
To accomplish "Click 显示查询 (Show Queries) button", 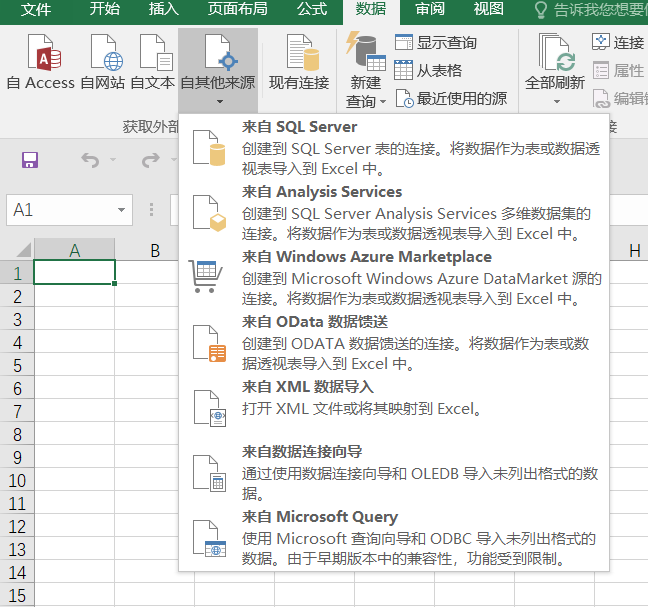I will pyautogui.click(x=436, y=43).
